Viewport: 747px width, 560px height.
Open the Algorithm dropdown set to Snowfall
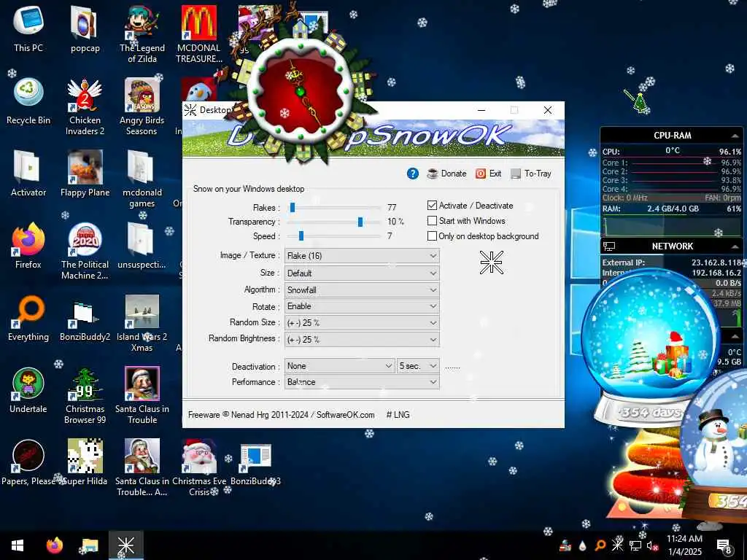[362, 290]
